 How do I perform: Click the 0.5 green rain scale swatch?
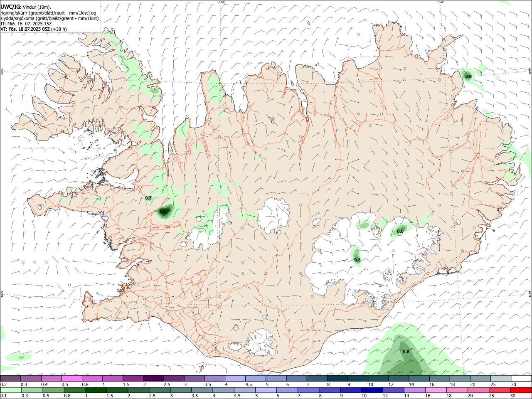[53, 390]
